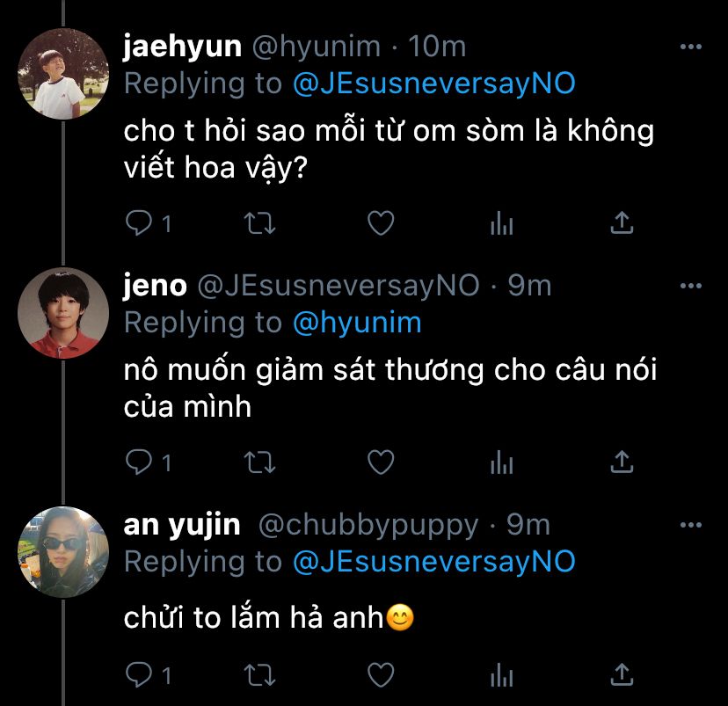Open more options on jeno's tweet
The height and width of the screenshot is (706, 728).
point(691,286)
